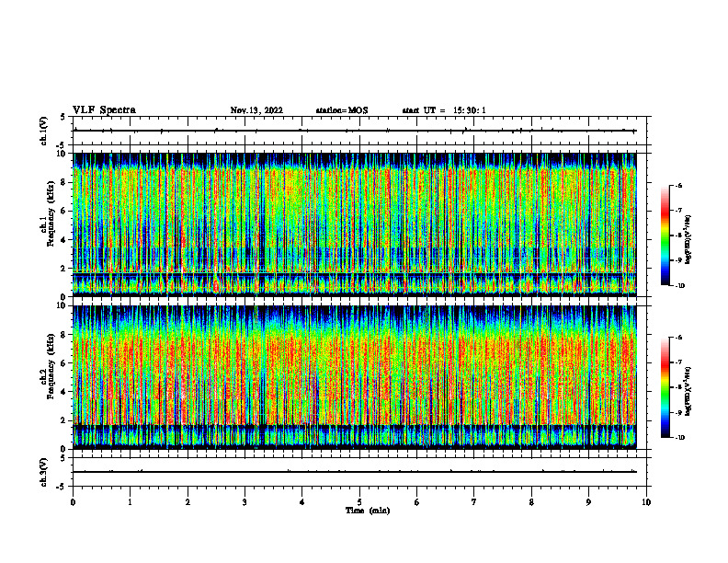
Task: Click the 'VLF Spectra' plot title
Action: click(104, 110)
